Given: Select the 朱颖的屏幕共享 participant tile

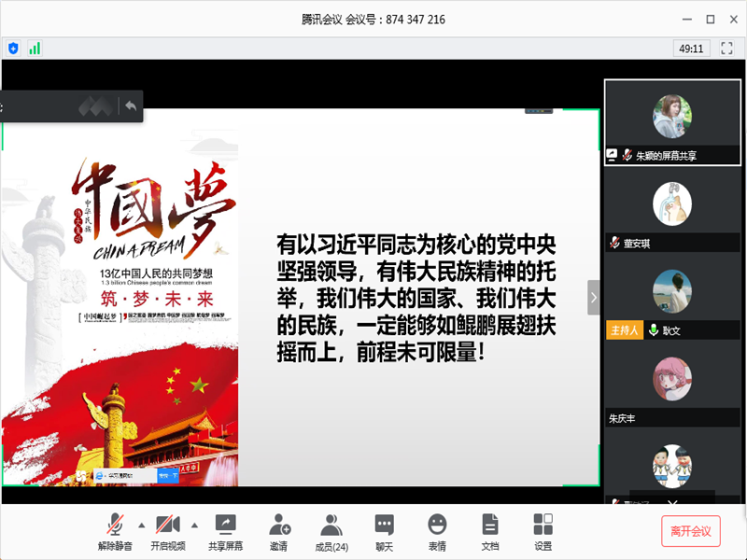Looking at the screenshot, I should tap(672, 122).
